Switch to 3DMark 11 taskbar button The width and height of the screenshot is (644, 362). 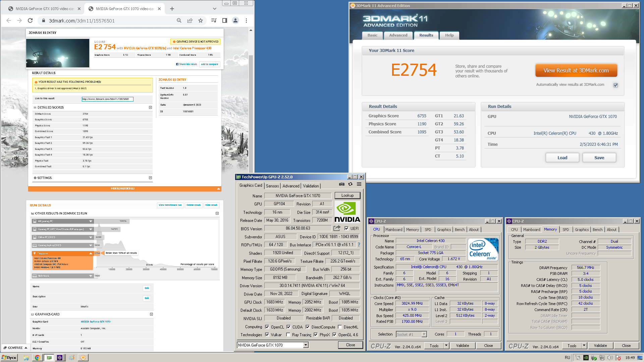coord(83,358)
